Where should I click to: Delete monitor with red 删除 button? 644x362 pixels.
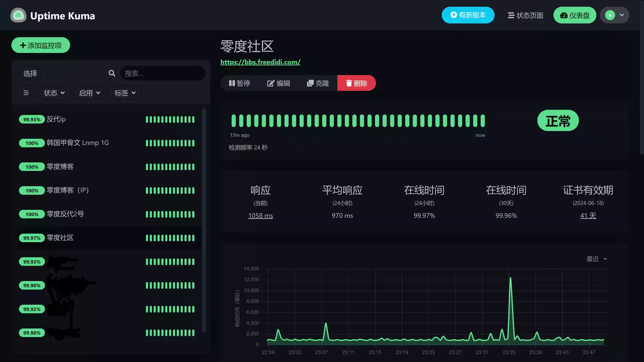(356, 83)
